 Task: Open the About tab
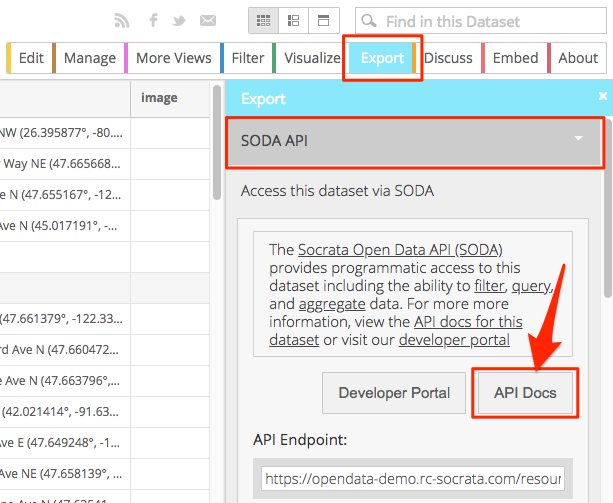point(577,58)
